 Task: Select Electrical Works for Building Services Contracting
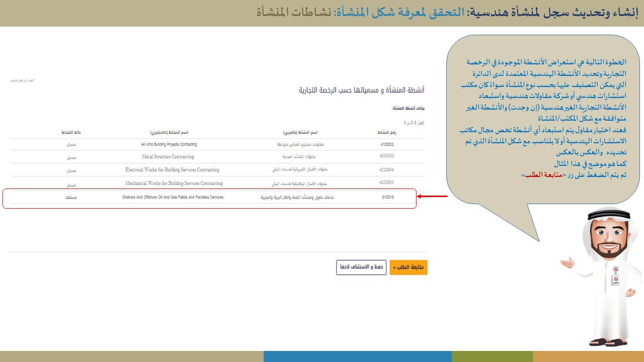click(172, 170)
